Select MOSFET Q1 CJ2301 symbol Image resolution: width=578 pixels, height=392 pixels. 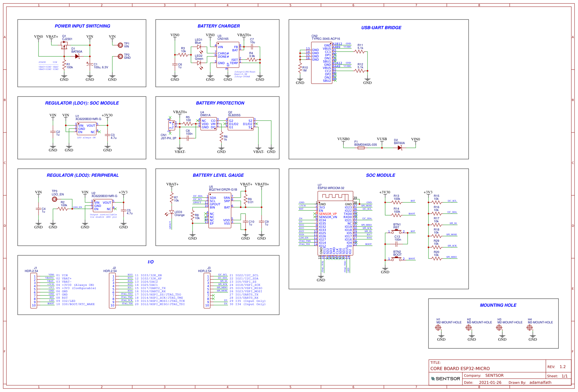(64, 45)
